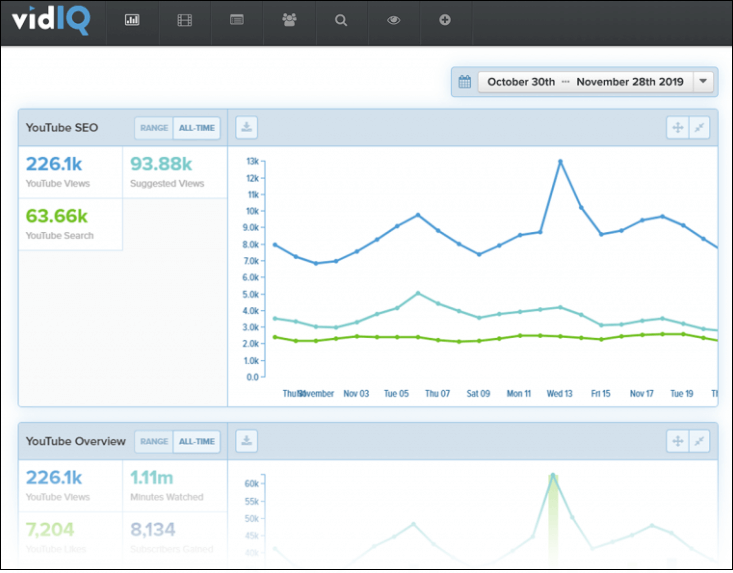Image resolution: width=733 pixels, height=573 pixels.
Task: Download the YouTube Overview chart
Action: [247, 441]
